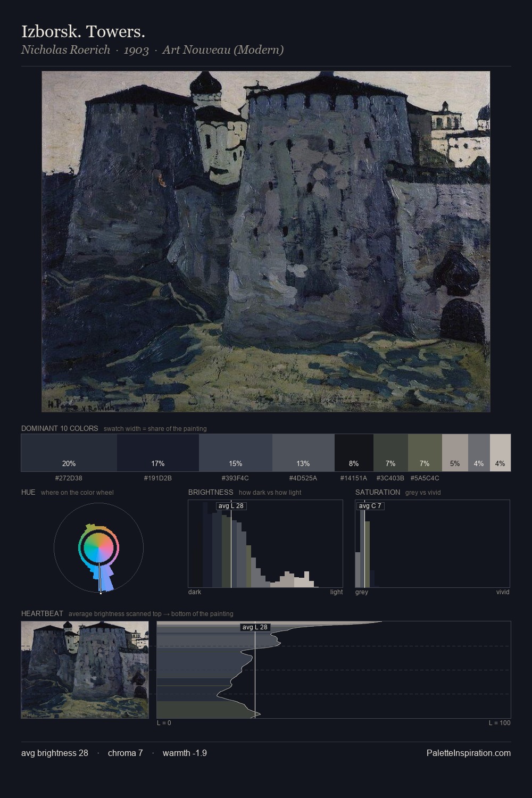Select the 20% swatch #272D38

click(69, 453)
